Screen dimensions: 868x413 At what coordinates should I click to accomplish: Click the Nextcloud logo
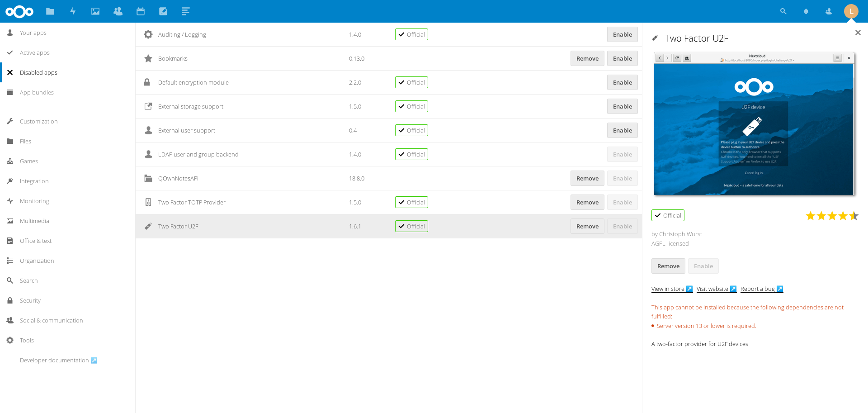point(19,11)
